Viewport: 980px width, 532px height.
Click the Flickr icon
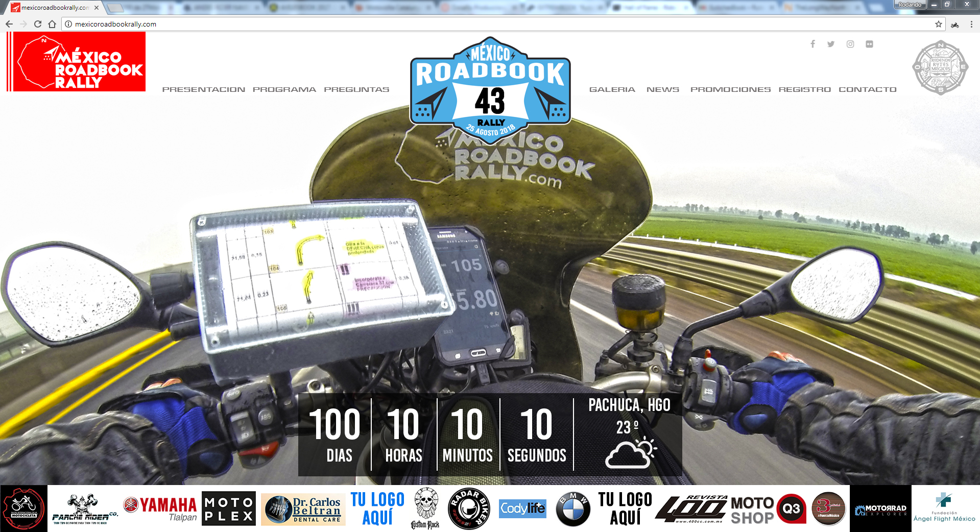tap(869, 44)
